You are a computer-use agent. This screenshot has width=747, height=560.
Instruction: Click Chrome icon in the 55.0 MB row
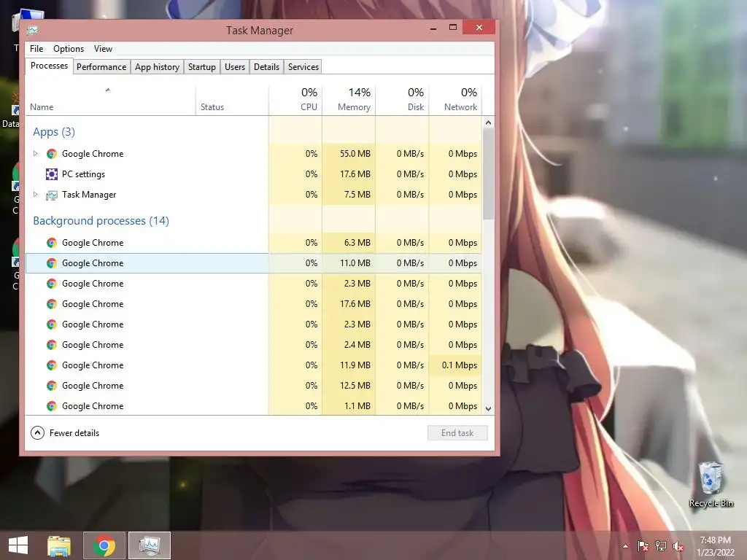pyautogui.click(x=52, y=154)
